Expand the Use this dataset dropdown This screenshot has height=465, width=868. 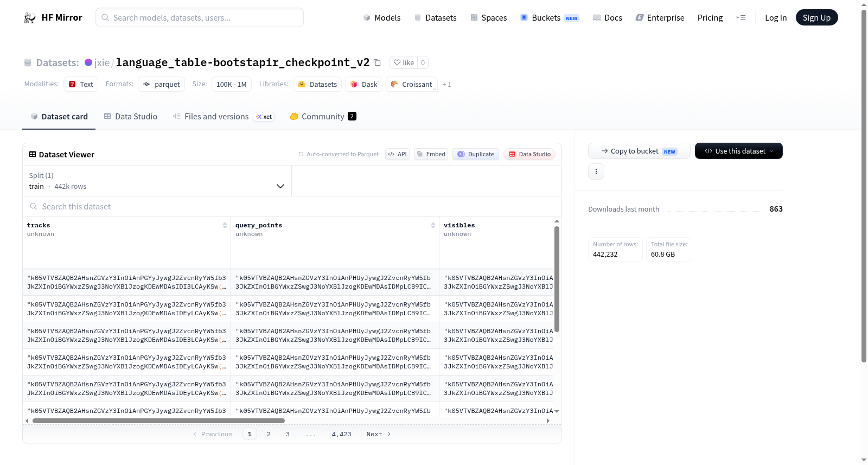739,151
